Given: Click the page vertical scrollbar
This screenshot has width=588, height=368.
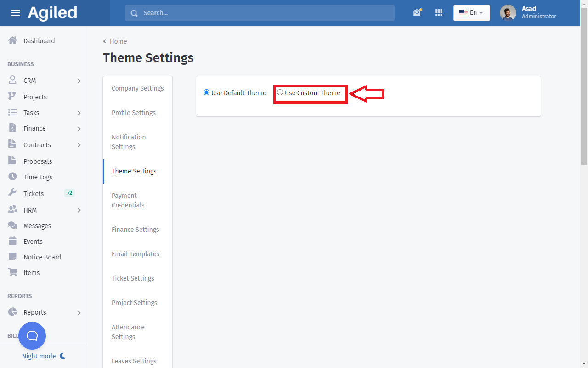Looking at the screenshot, I should pyautogui.click(x=584, y=92).
